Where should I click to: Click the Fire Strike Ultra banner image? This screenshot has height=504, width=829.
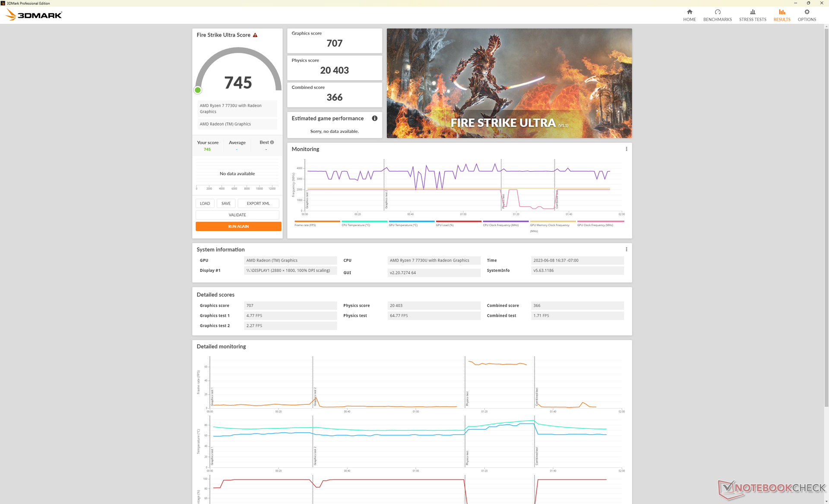click(509, 83)
